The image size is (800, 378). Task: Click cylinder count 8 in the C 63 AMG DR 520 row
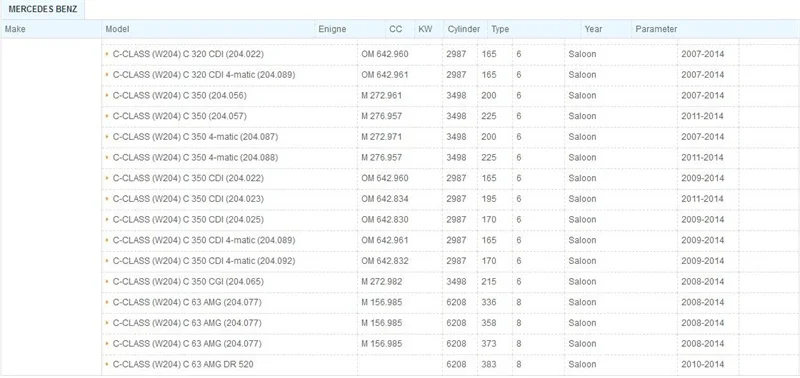[519, 364]
